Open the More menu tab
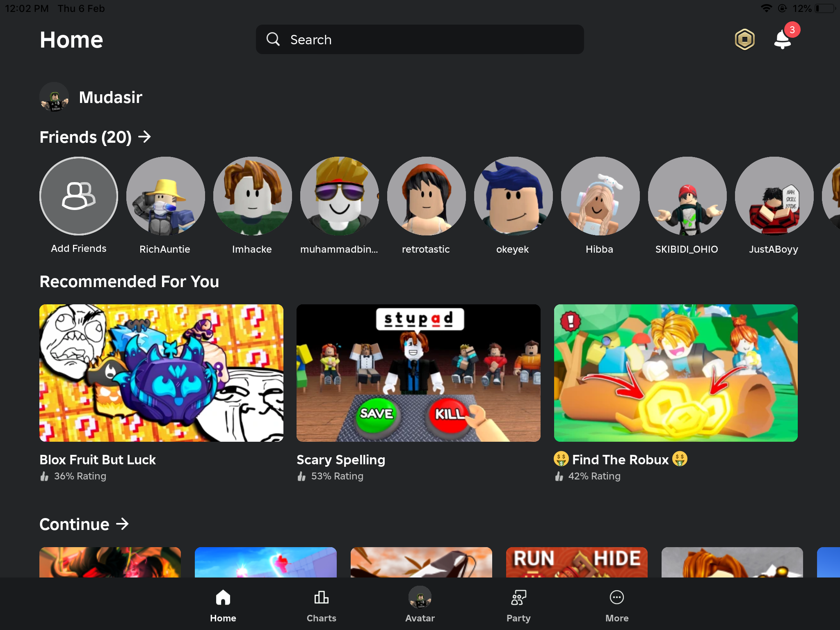Viewport: 840px width, 630px height. point(616,605)
